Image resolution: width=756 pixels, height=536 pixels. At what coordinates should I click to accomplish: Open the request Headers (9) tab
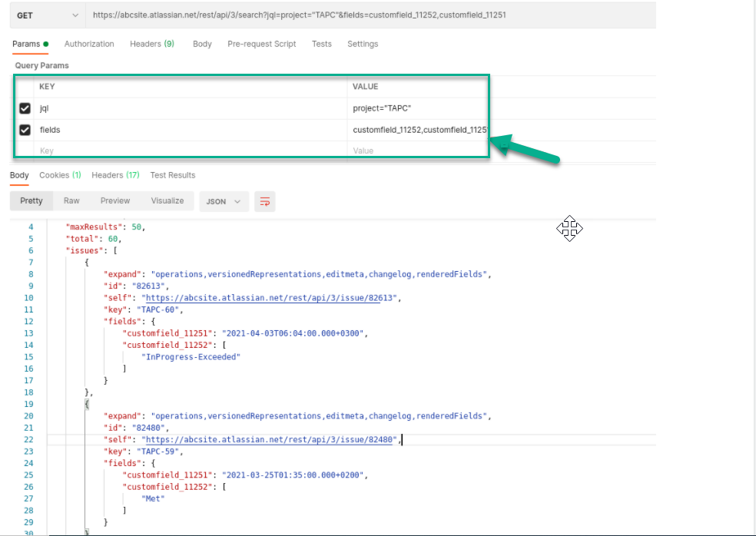pyautogui.click(x=151, y=44)
